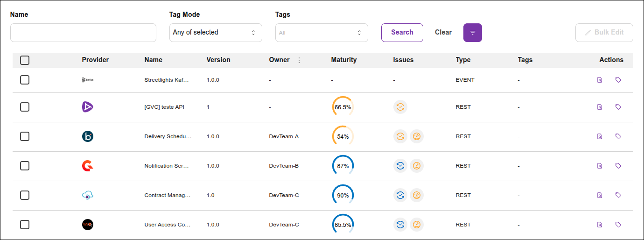
Task: Click the 87% maturity gauge
Action: coord(343,166)
